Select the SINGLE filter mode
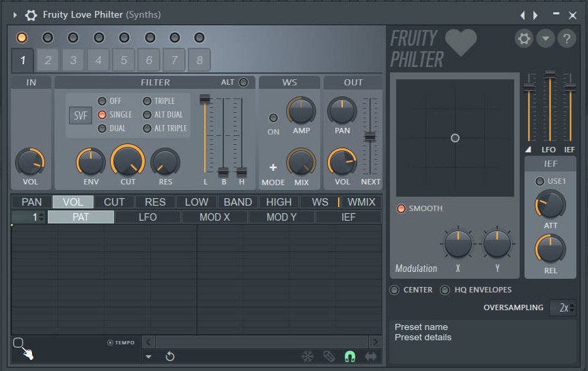 tap(102, 115)
